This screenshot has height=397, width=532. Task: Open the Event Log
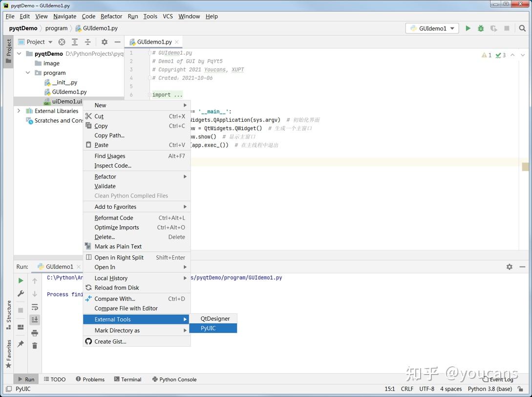[x=501, y=379]
